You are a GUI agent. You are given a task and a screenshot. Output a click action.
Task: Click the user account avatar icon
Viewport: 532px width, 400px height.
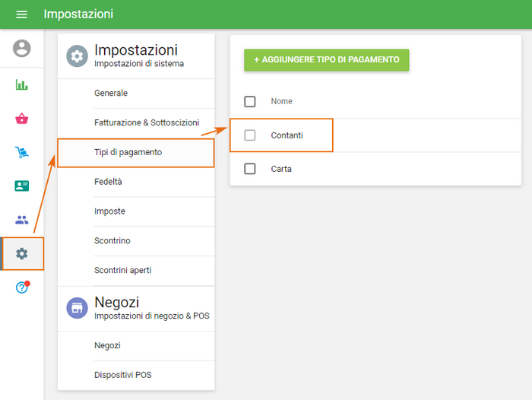click(22, 49)
